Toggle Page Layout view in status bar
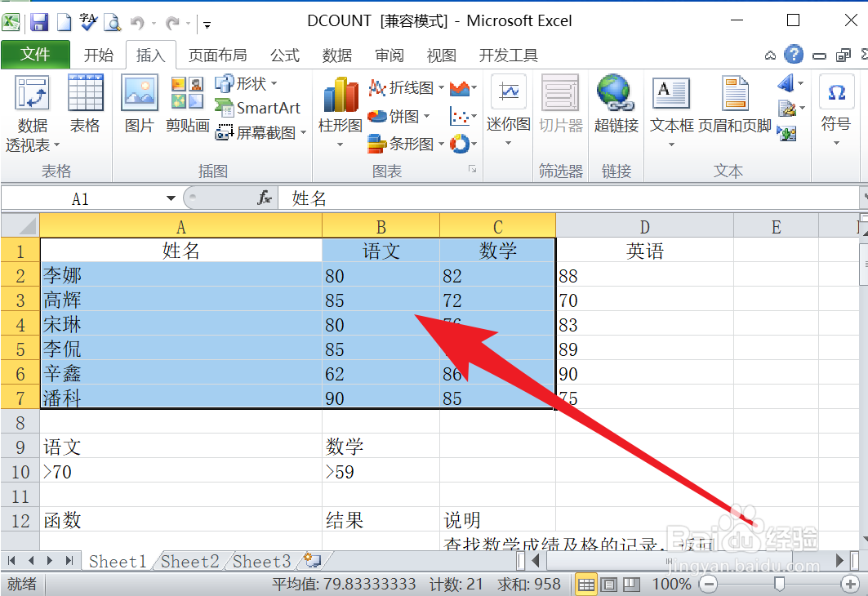Image resolution: width=868 pixels, height=596 pixels. click(608, 585)
